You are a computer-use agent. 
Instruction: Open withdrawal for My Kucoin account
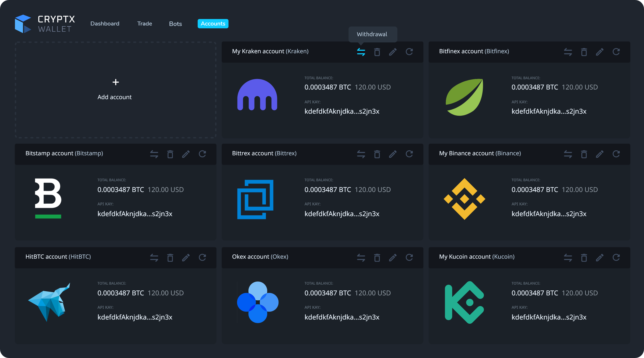pyautogui.click(x=568, y=258)
